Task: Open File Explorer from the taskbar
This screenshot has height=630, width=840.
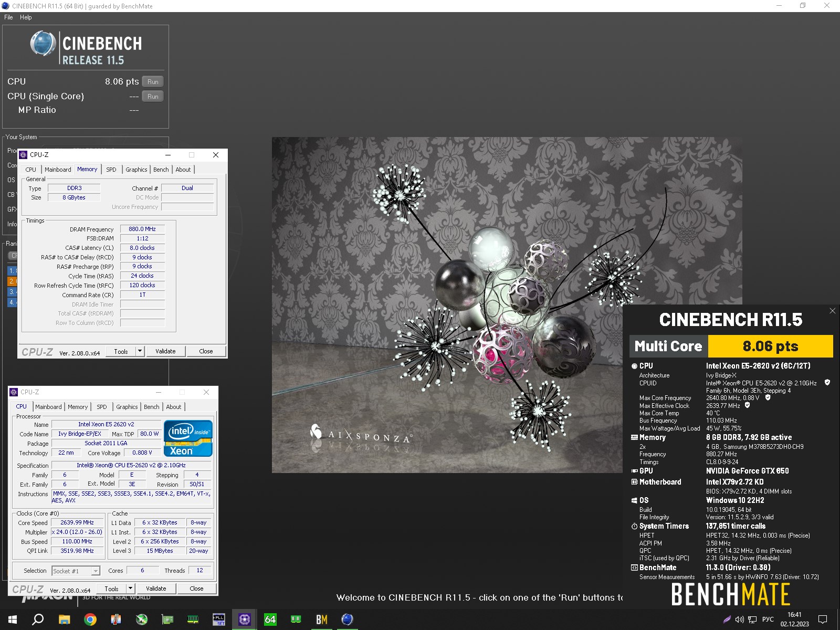Action: pos(64,619)
